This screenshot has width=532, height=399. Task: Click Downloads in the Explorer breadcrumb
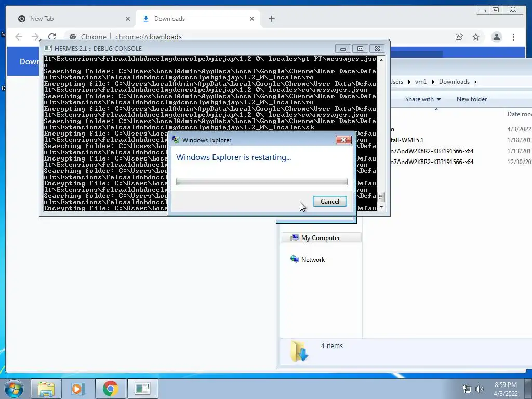[454, 82]
